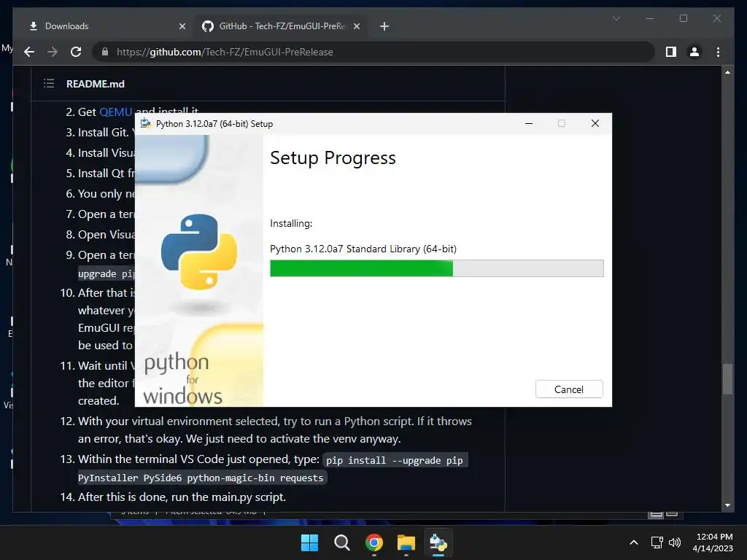Cancel the Python setup installation
The width and height of the screenshot is (747, 560).
[x=569, y=389]
